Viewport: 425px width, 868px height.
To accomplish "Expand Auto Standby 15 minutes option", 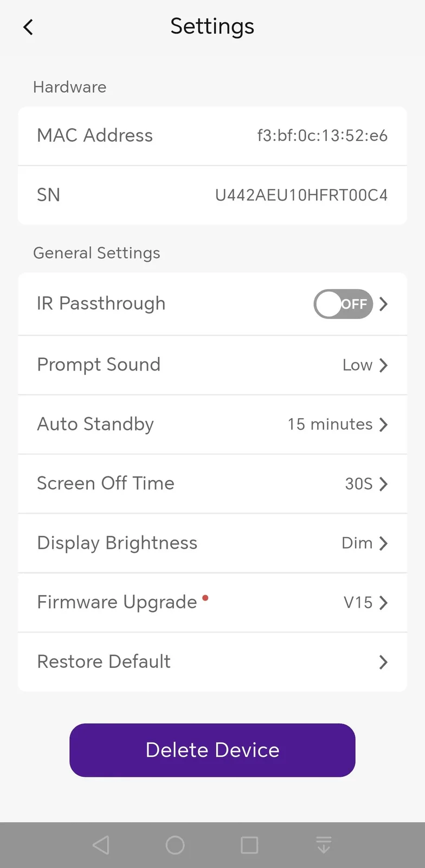I will [384, 424].
